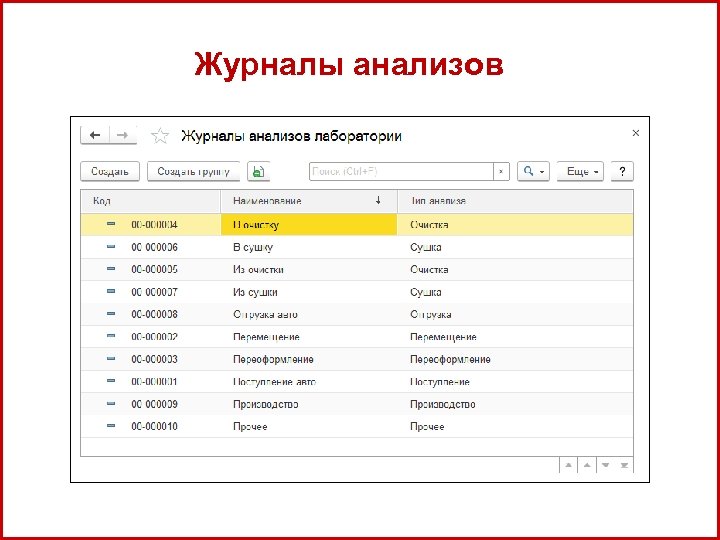Open help with the ? button
Viewport: 720px width, 540px height.
click(622, 171)
